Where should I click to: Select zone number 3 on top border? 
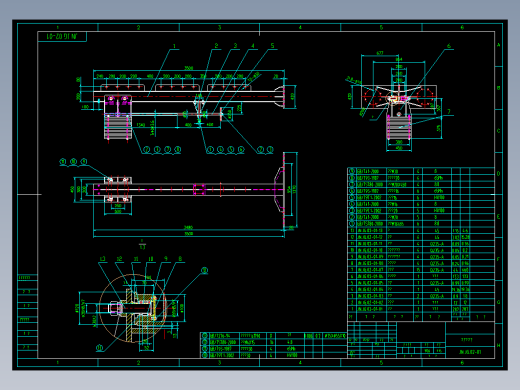[x=219, y=27]
